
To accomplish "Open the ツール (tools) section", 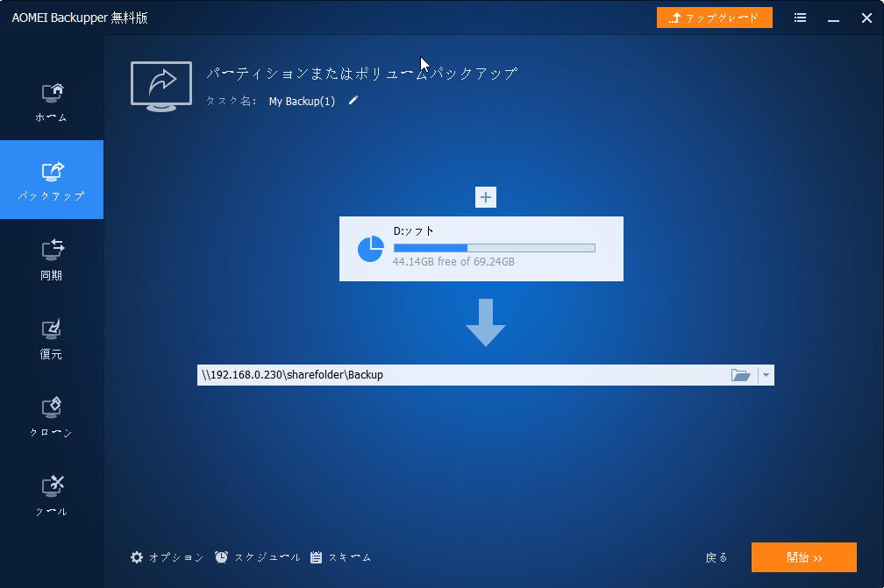I will click(x=51, y=496).
